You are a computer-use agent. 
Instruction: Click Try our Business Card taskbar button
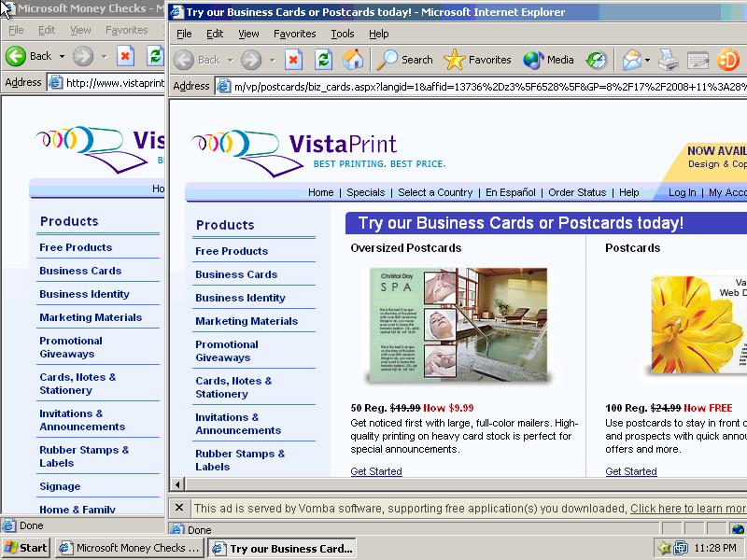283,548
